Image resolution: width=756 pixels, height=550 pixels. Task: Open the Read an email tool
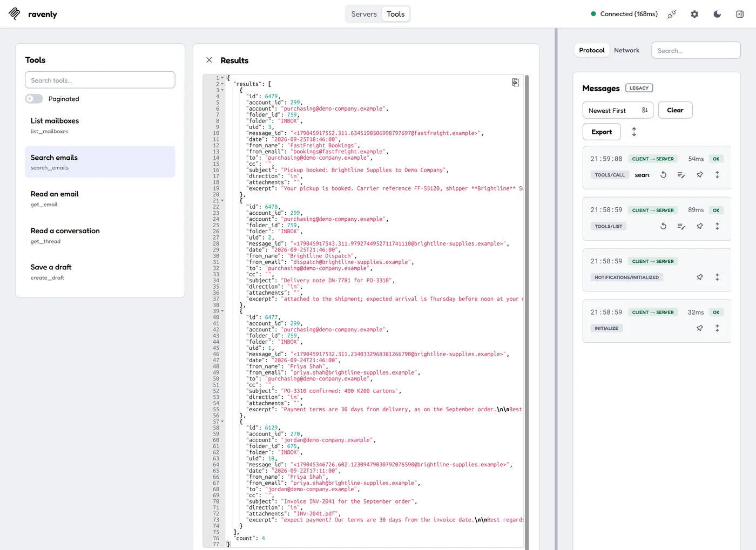[100, 199]
